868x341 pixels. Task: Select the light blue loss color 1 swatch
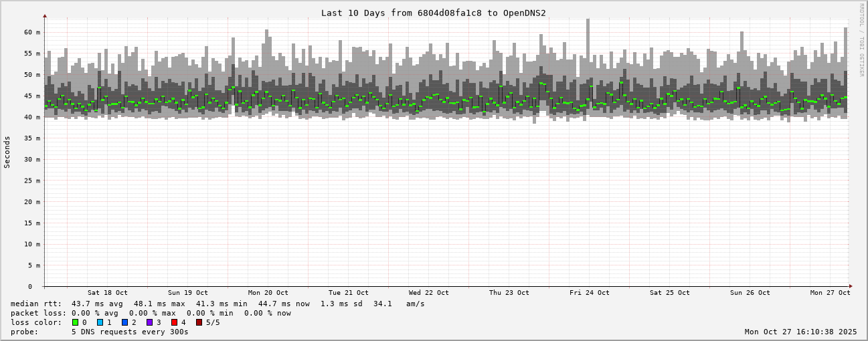(x=100, y=322)
